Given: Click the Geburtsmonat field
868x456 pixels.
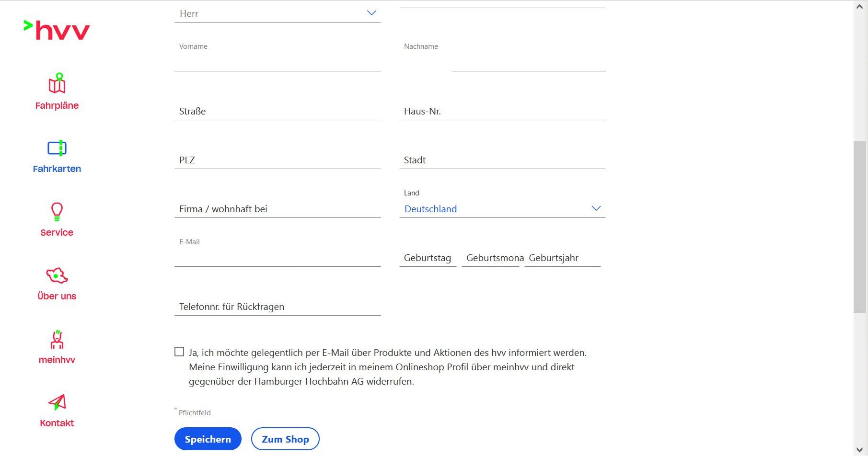Looking at the screenshot, I should tap(490, 258).
